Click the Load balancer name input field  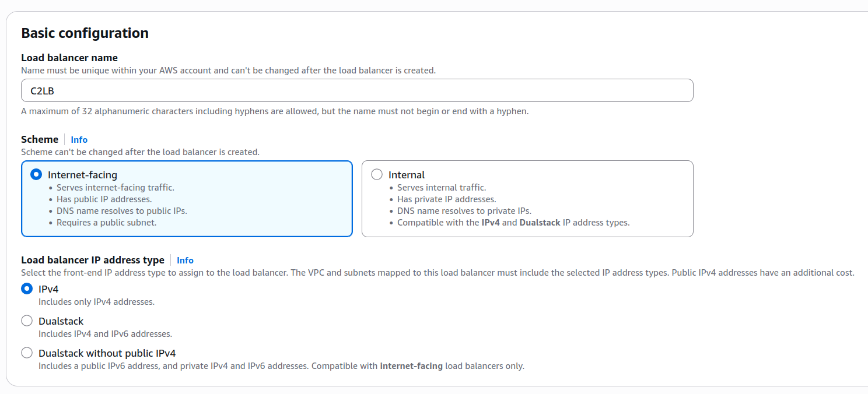tap(357, 91)
